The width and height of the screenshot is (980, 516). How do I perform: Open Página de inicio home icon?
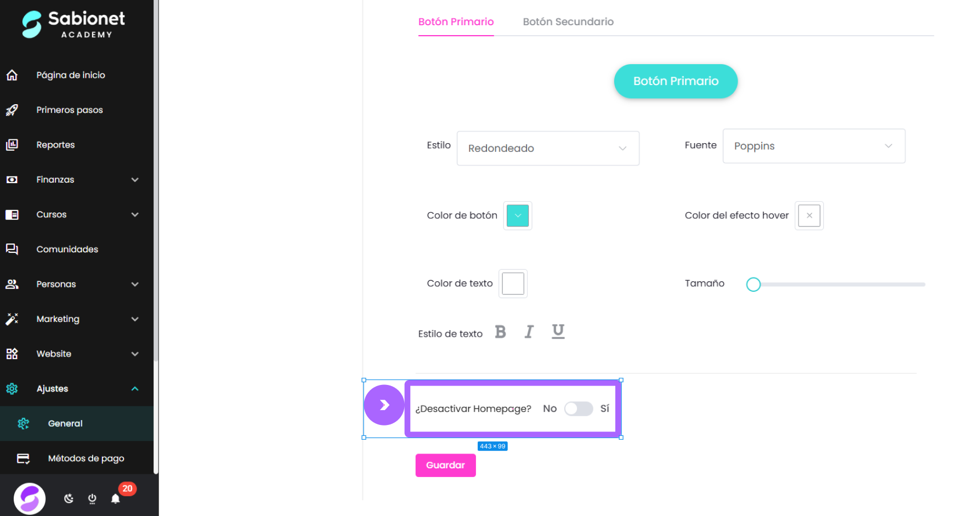pos(12,75)
